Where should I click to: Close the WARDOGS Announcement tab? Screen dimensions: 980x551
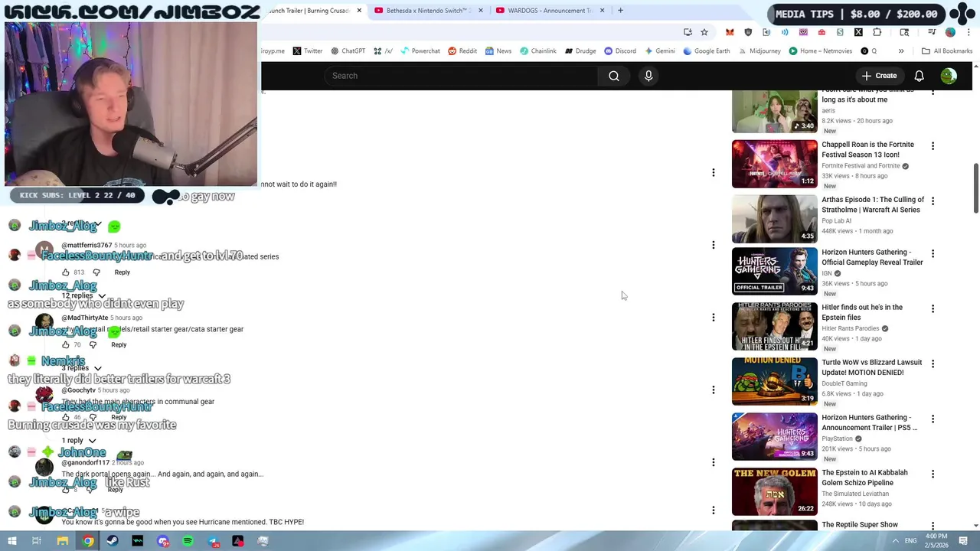click(602, 11)
